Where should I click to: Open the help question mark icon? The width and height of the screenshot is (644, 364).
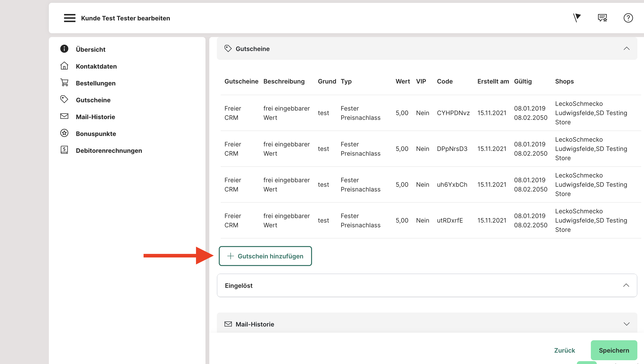tap(628, 18)
